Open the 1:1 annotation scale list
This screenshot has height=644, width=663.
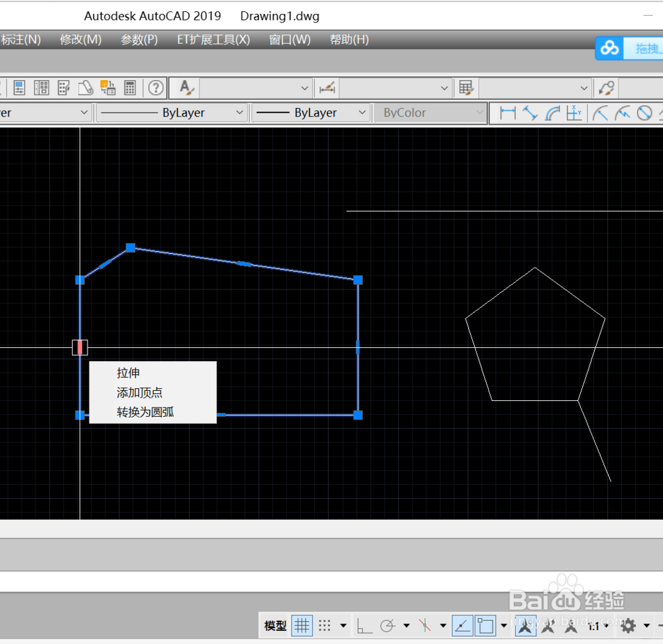click(597, 626)
